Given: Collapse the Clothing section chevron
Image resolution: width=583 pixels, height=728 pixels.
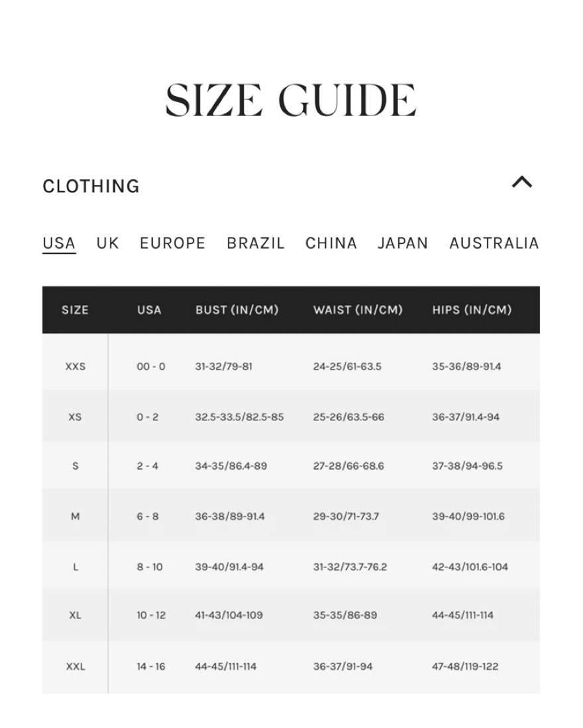Looking at the screenshot, I should click(522, 182).
